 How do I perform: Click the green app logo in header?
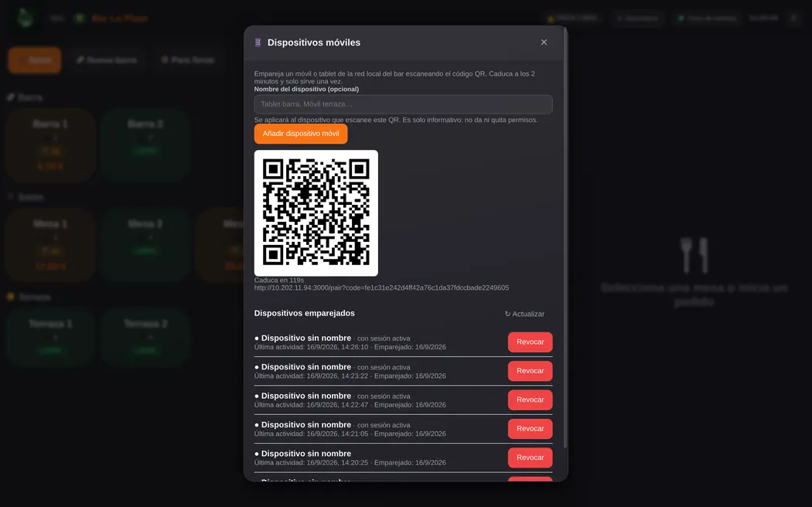pos(25,18)
